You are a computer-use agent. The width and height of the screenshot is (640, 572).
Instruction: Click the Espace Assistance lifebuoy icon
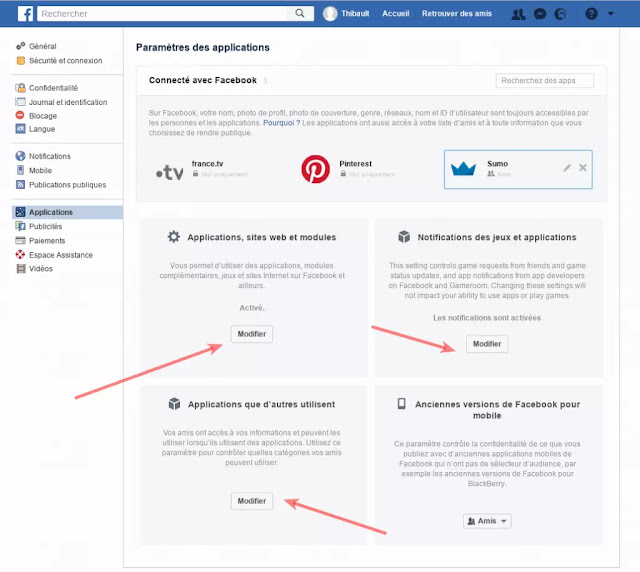tap(20, 255)
